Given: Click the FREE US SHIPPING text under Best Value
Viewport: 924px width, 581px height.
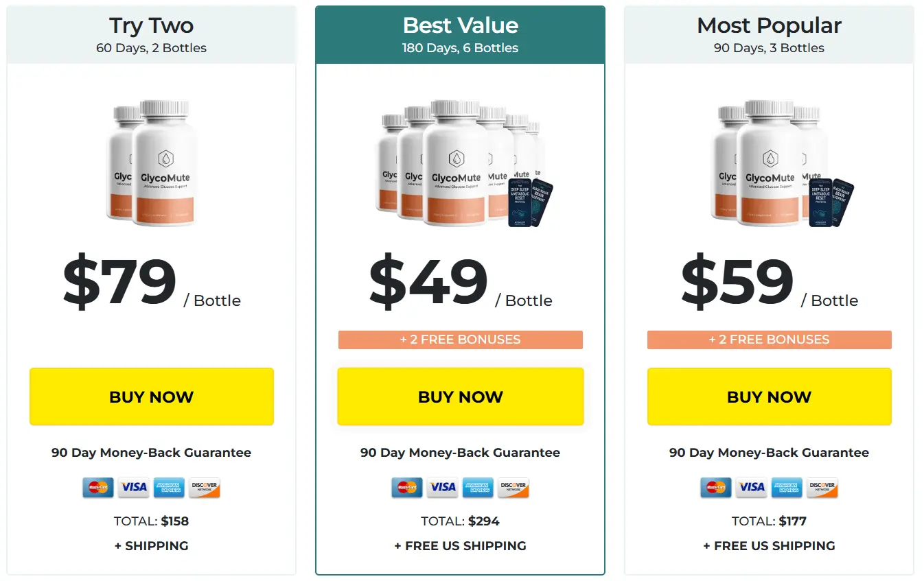Looking at the screenshot, I should tap(460, 545).
